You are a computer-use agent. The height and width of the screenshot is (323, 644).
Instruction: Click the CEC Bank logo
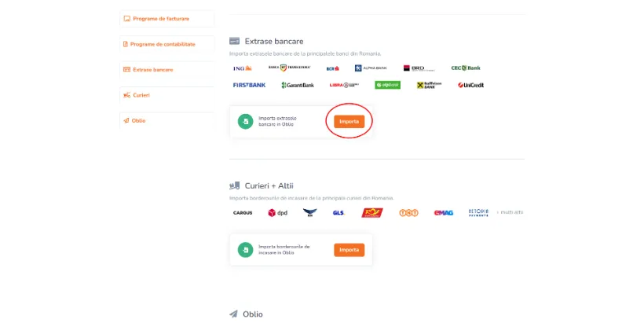(x=466, y=68)
